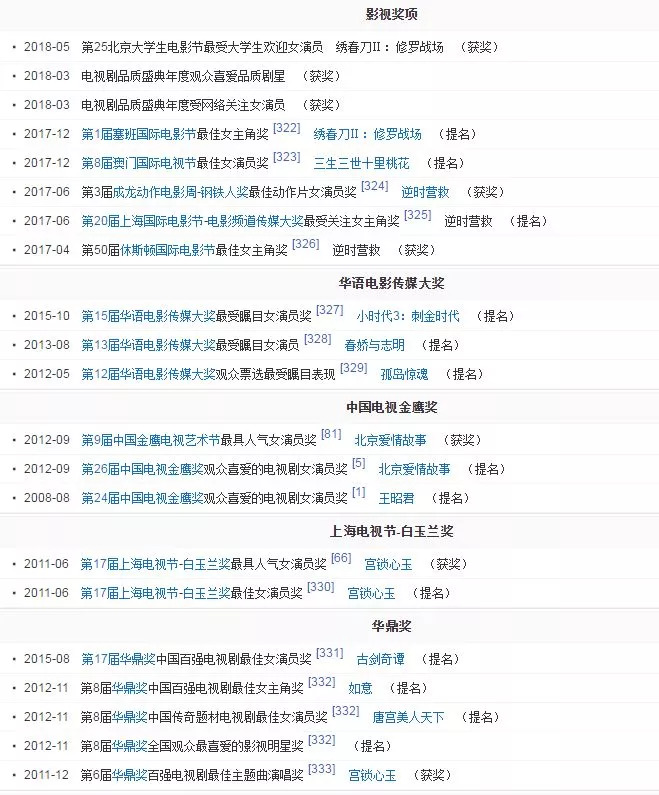Open 小时代3：刺金时代 link
The width and height of the screenshot is (659, 795).
coord(408,316)
